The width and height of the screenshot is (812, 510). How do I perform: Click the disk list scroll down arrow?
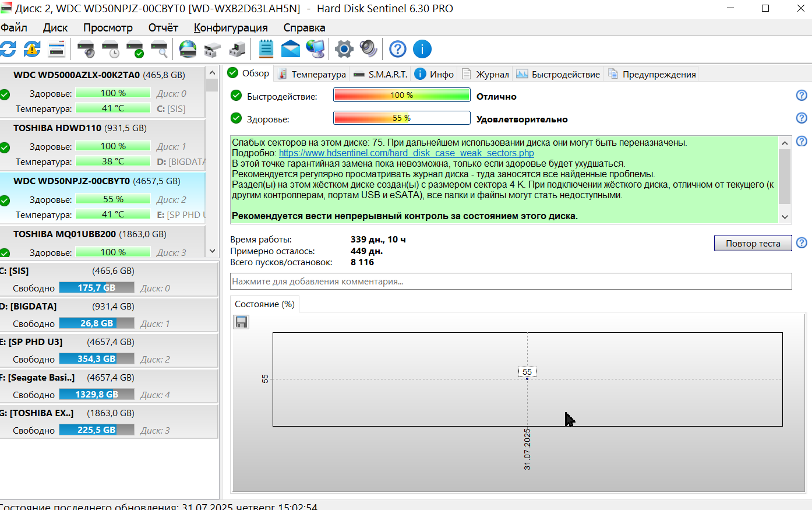212,251
